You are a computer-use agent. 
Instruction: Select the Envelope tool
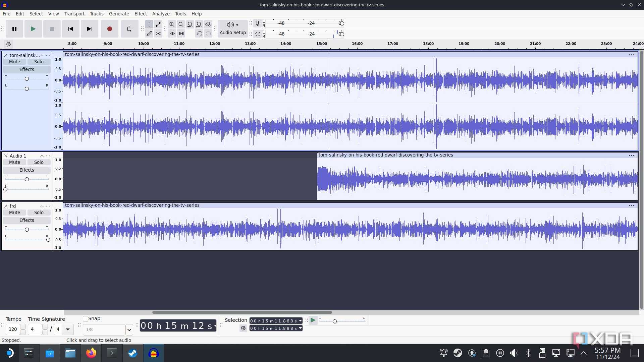point(158,24)
